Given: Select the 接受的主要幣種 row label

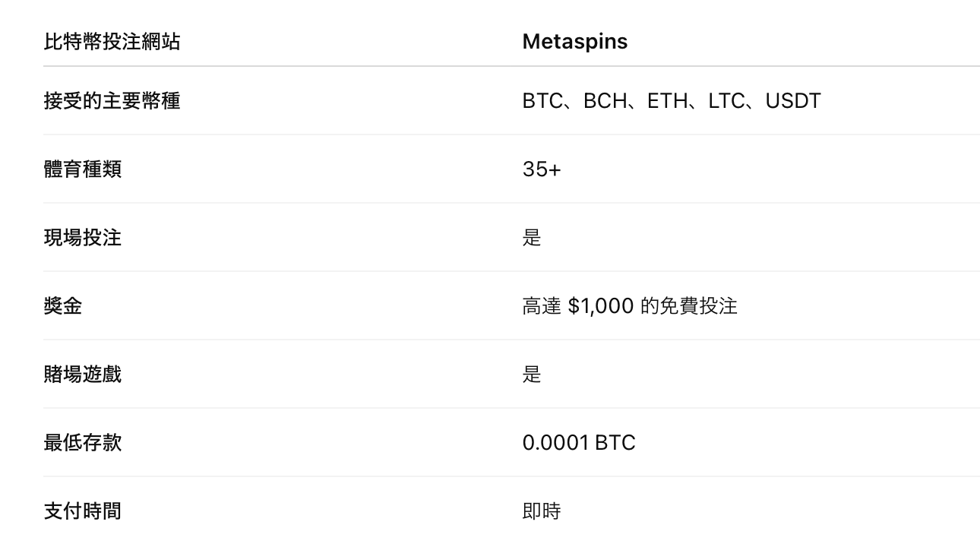Looking at the screenshot, I should [112, 100].
